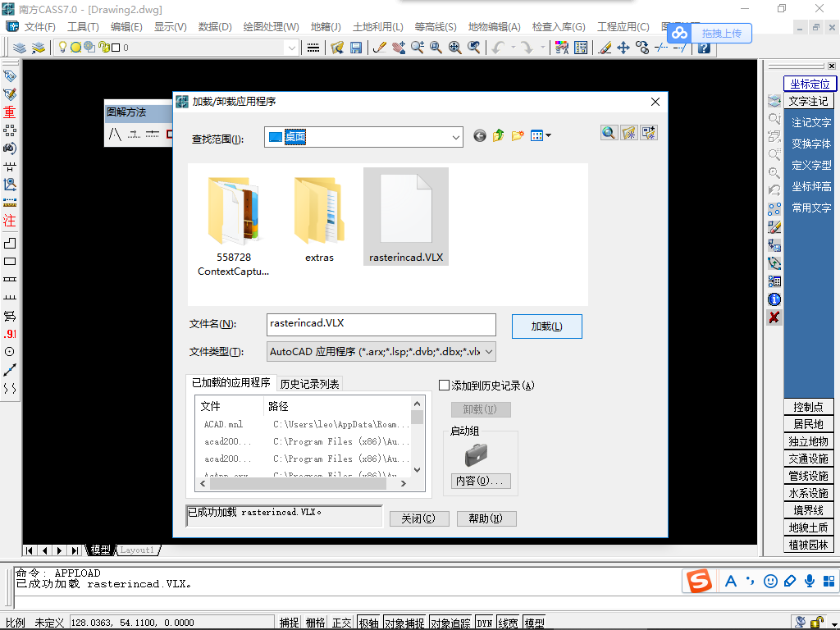Click the Sogou input method S icon
This screenshot has height=630, width=840.
[x=700, y=582]
